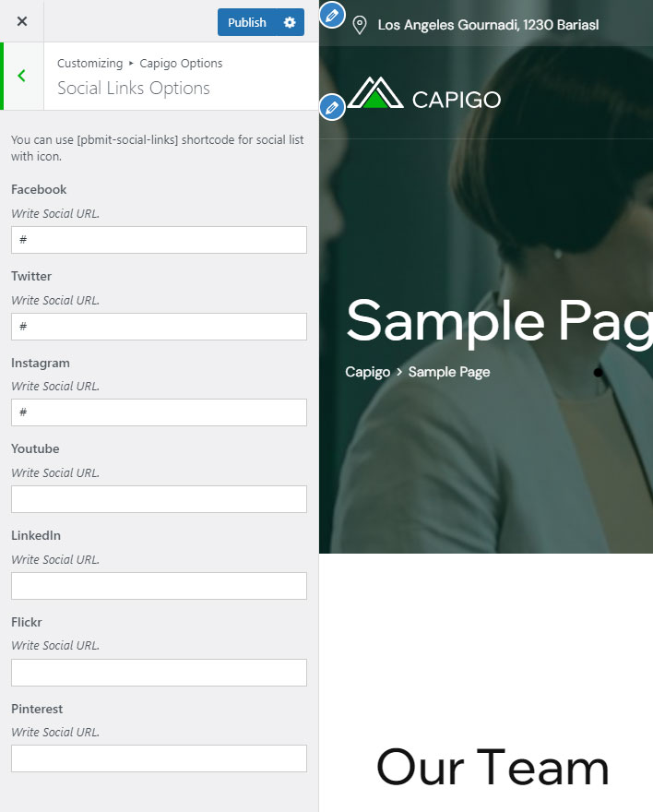
Task: Follow the Capigo breadcrumb link
Action: coord(367,372)
